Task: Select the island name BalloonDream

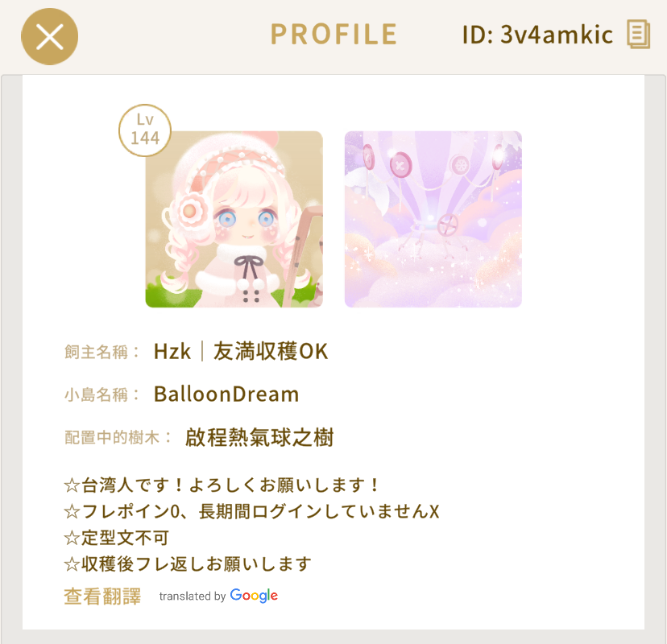Action: [x=226, y=394]
